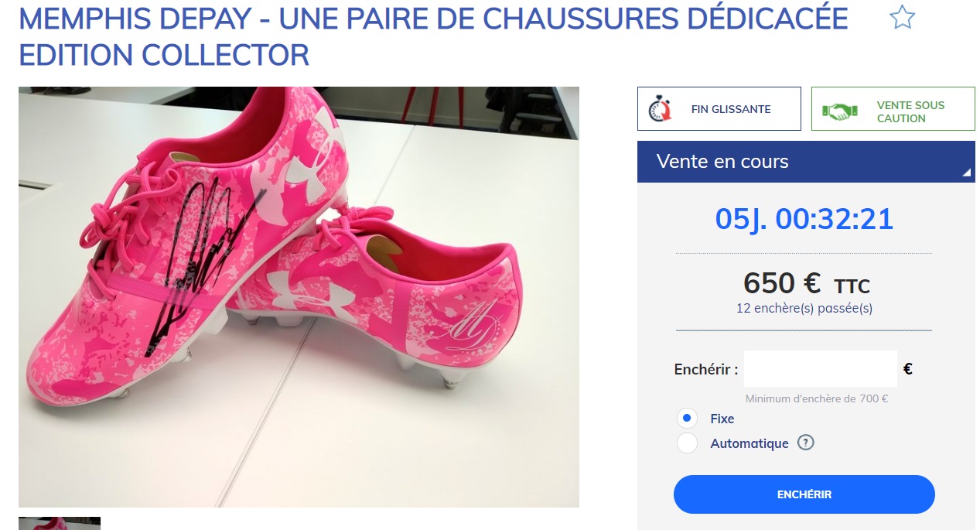
Task: Collapse the Vente en cours corner triangle
Action: tap(966, 173)
